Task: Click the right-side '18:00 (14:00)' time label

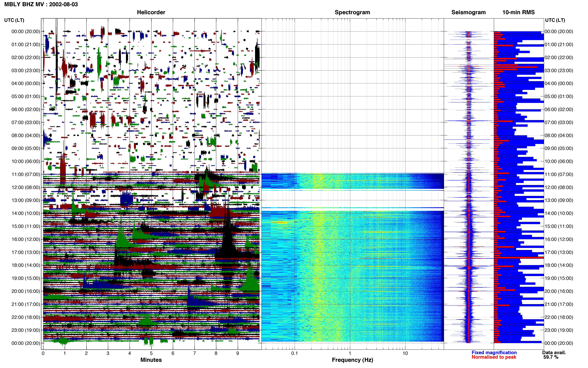Action: click(559, 265)
